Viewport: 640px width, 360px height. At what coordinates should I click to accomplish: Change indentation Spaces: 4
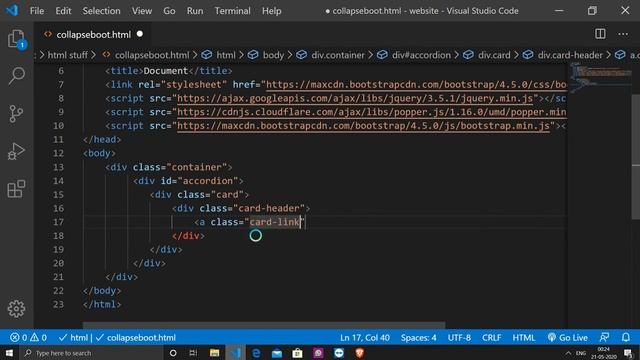pos(418,338)
